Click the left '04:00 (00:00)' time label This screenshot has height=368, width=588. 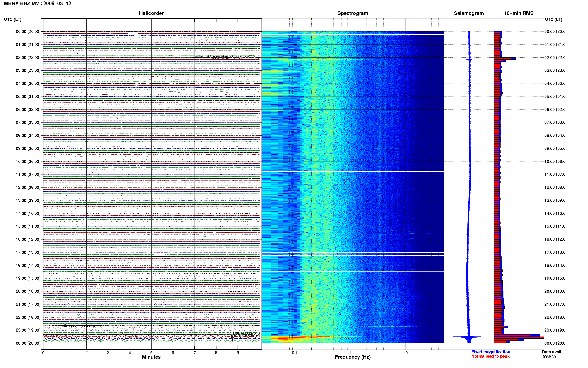[28, 83]
